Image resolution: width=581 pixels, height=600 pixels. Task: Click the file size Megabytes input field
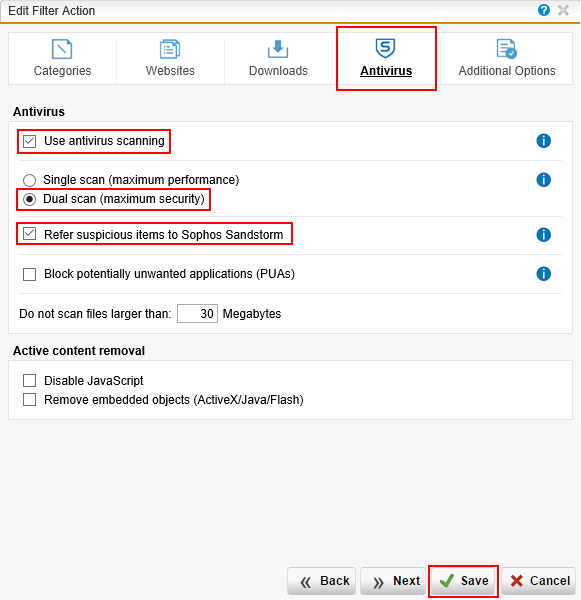click(x=197, y=314)
